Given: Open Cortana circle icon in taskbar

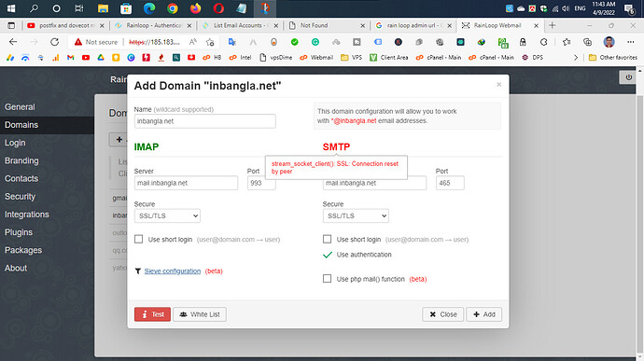Looking at the screenshot, I should (x=57, y=8).
